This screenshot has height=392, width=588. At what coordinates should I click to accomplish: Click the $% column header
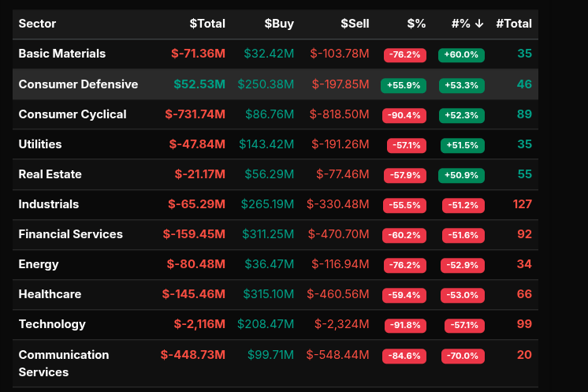click(x=416, y=24)
